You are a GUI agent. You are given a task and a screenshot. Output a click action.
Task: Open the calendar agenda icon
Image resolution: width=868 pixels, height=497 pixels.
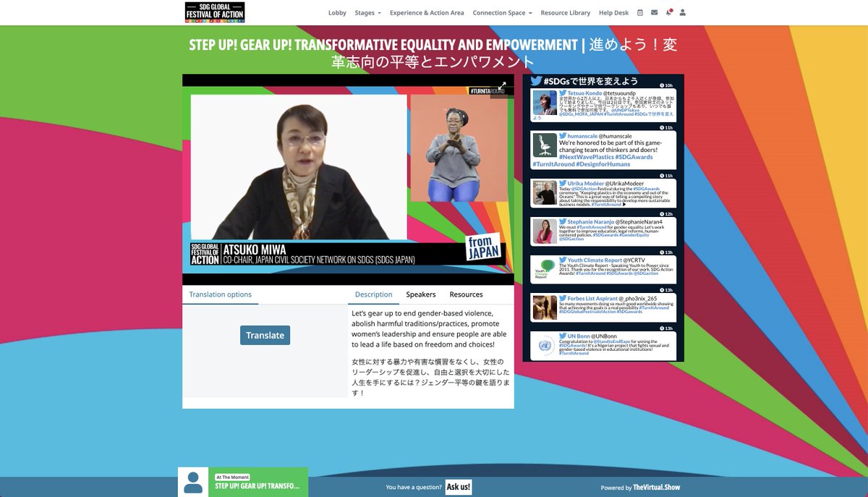[640, 13]
